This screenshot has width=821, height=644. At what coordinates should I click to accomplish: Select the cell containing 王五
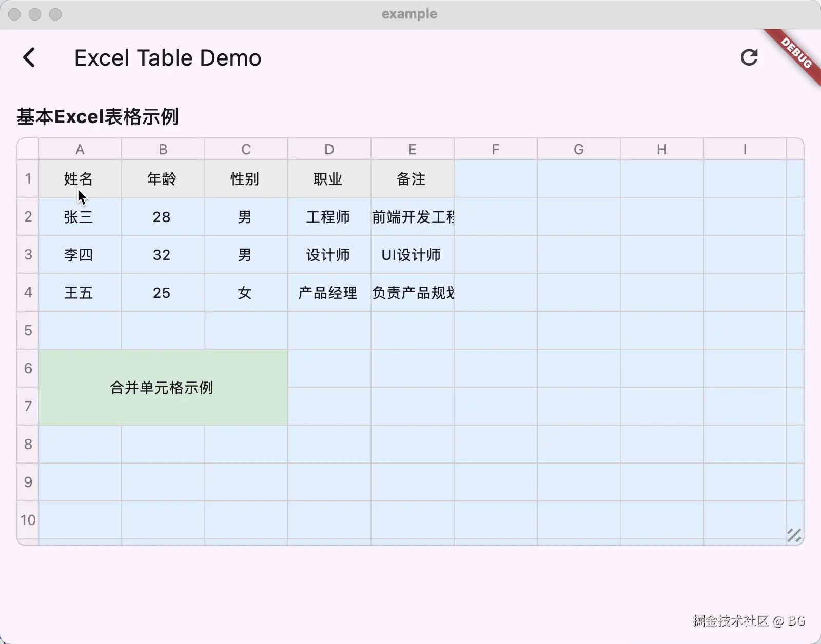(80, 292)
